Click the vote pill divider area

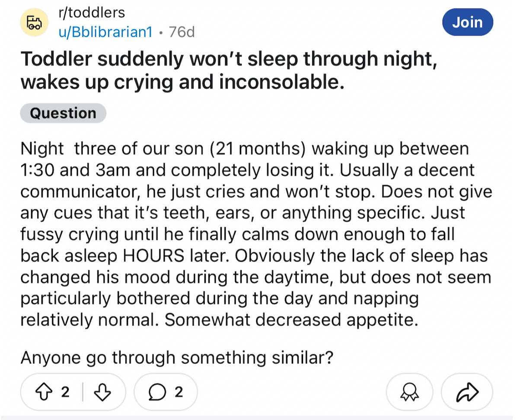point(83,392)
